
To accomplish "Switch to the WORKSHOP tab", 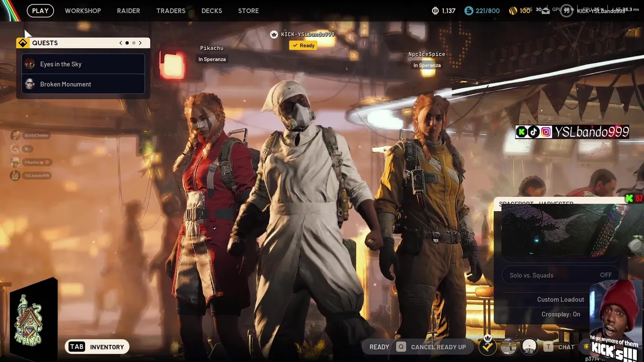I will point(83,11).
